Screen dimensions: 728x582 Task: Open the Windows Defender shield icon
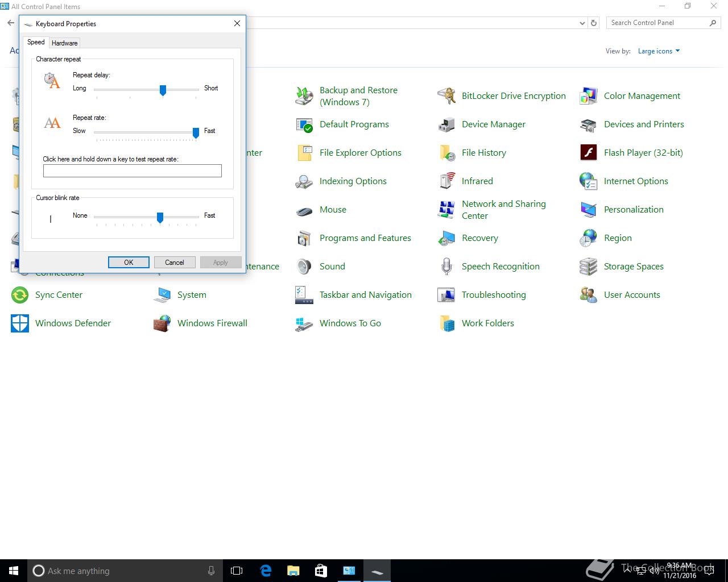tap(20, 323)
